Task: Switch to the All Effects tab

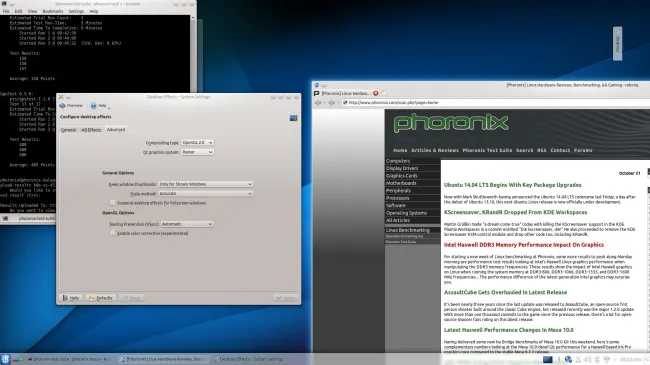Action: pos(91,130)
